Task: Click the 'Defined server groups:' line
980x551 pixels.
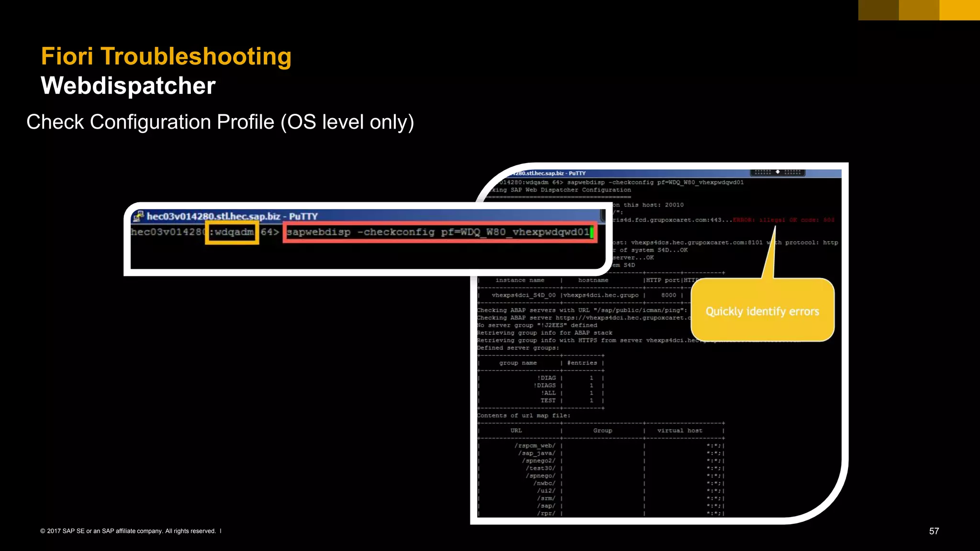Action: (518, 348)
